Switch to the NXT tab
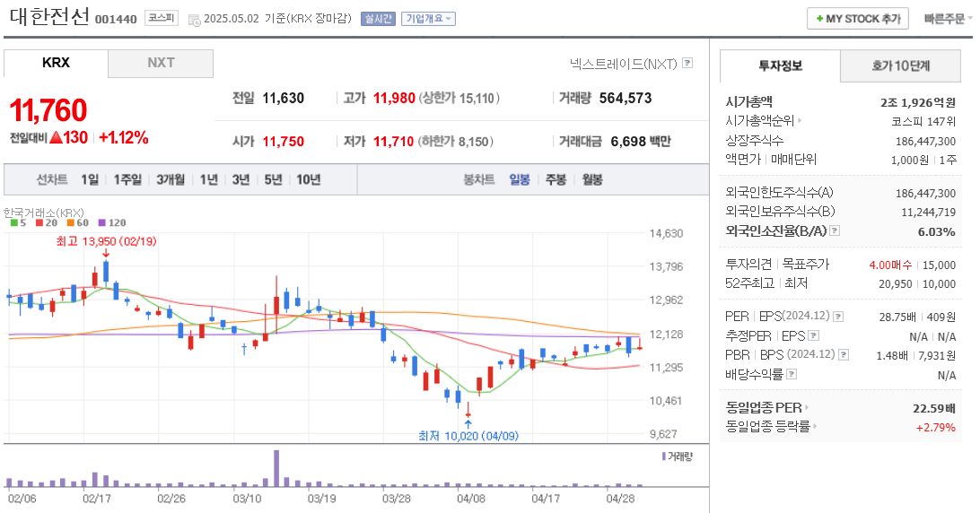This screenshot has width=980, height=513. pos(161,63)
